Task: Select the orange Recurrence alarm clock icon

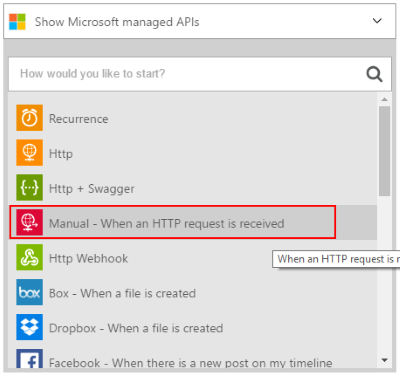Action: pyautogui.click(x=29, y=118)
